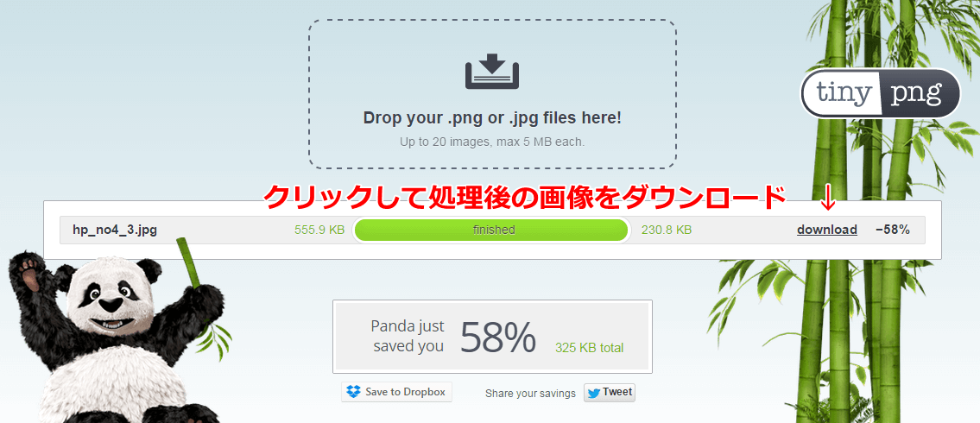
Task: Save results to Dropbox
Action: point(396,393)
